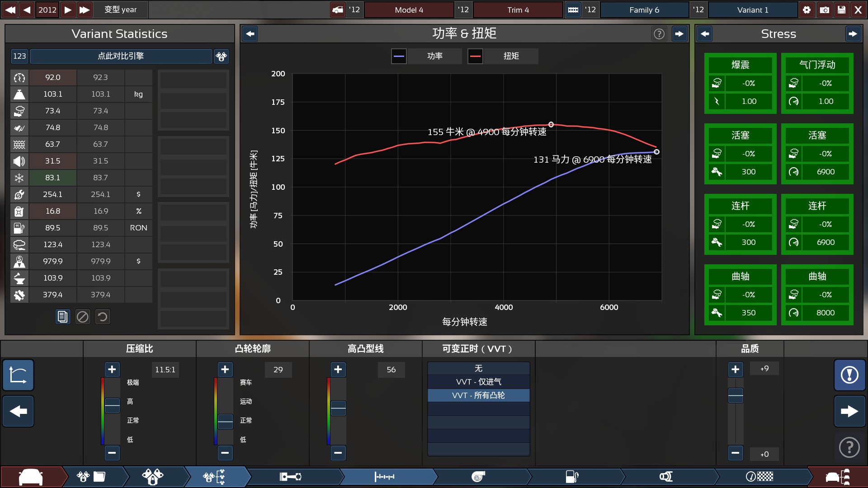Go to next graph using right arrow
The width and height of the screenshot is (868, 488).
679,34
